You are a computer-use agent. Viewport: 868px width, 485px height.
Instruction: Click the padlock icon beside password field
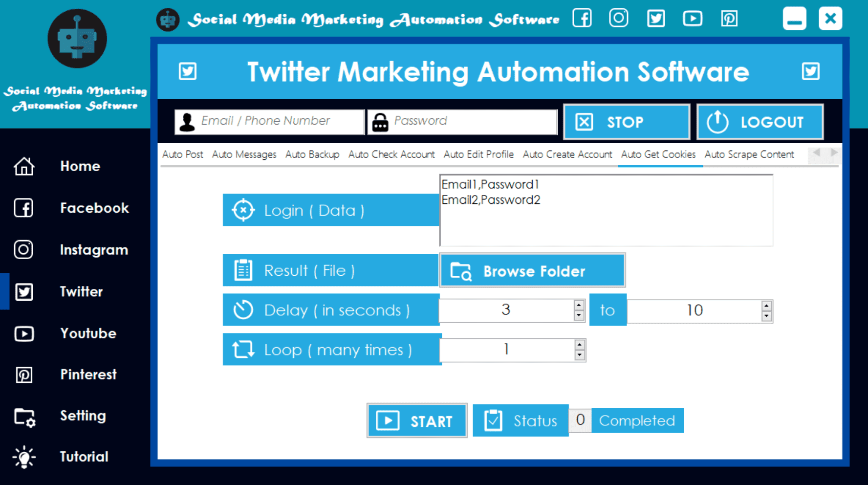pyautogui.click(x=380, y=122)
